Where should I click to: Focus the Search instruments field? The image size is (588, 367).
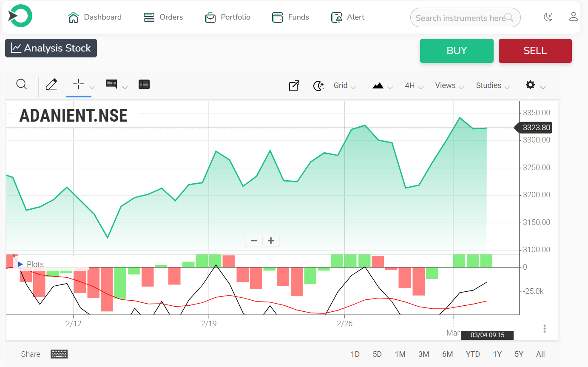pos(465,18)
